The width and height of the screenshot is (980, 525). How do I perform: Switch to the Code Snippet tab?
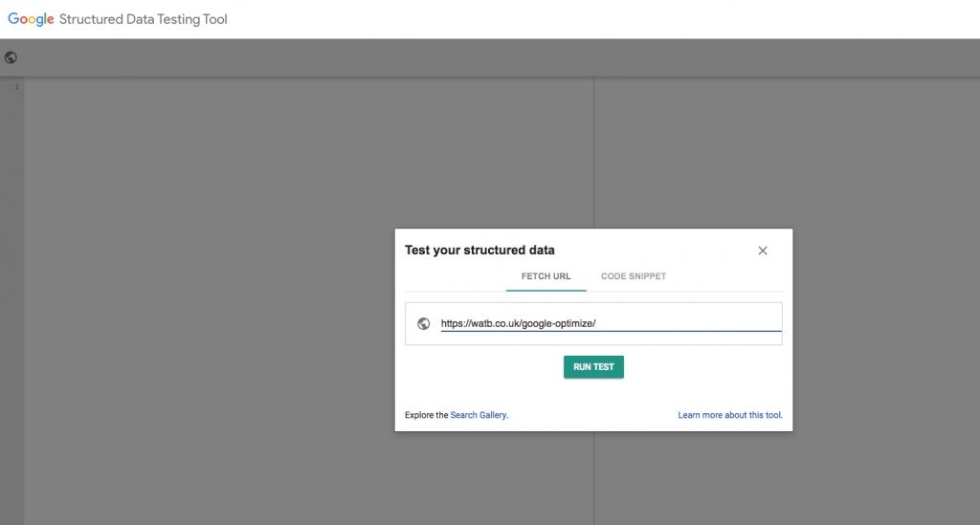pyautogui.click(x=634, y=276)
